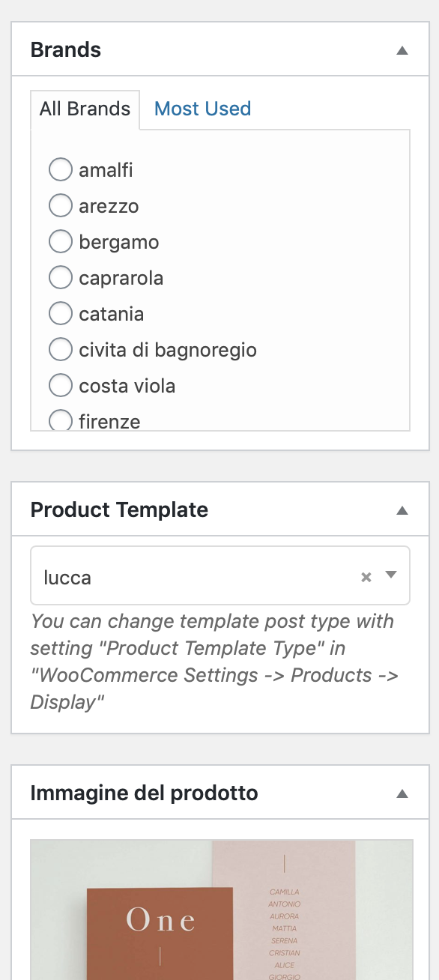Screen dimensions: 439x980
Task: Choose the arezzo brand option
Action: pos(61,205)
